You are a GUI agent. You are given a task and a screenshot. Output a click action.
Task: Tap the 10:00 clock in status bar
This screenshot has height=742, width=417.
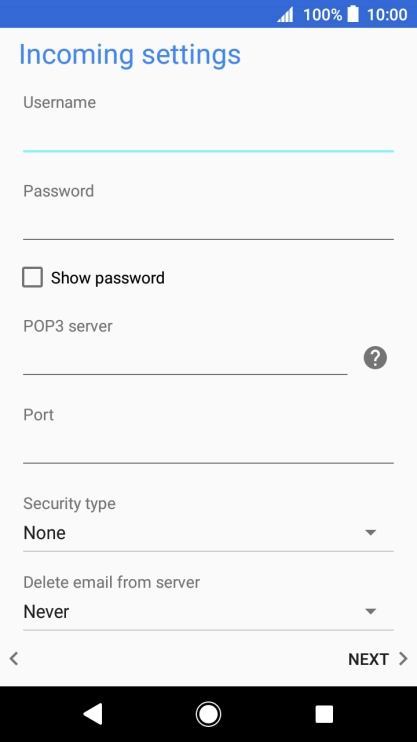pyautogui.click(x=387, y=15)
